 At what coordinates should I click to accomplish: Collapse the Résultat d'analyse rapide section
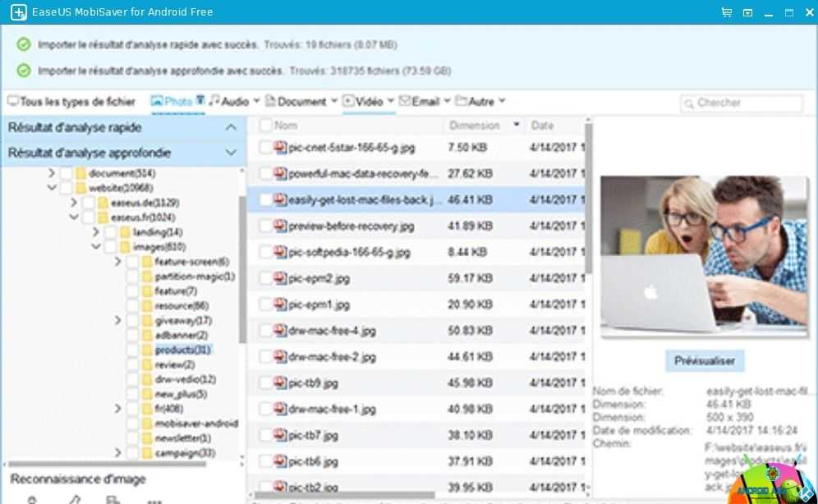231,127
